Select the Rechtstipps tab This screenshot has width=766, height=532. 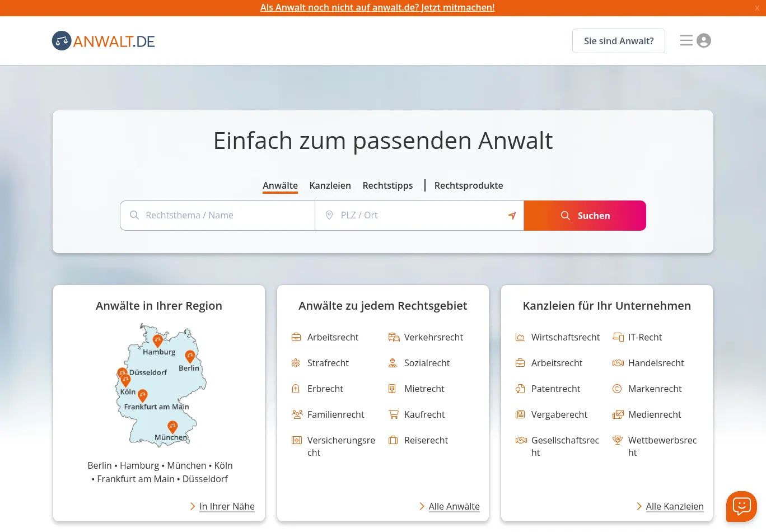coord(387,185)
